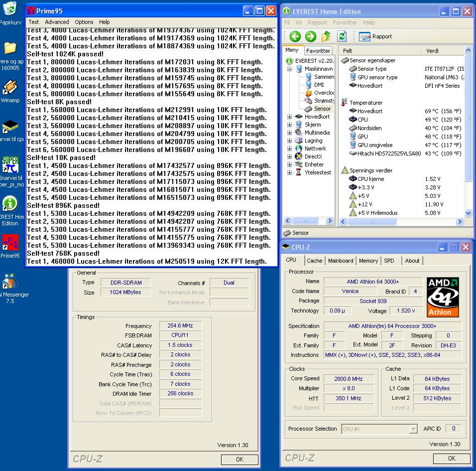Click EVEREST detail pane left scroll arrow
Screen dimensions: 476x471
[344, 222]
